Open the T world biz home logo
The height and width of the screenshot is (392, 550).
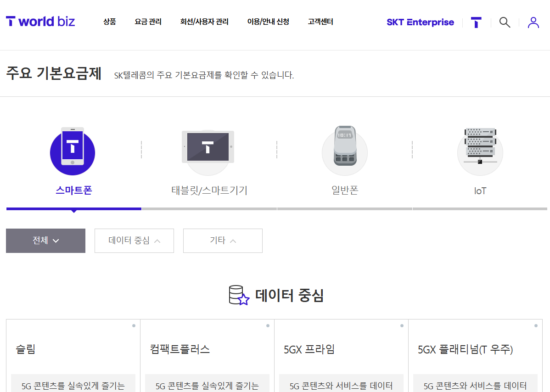click(40, 22)
